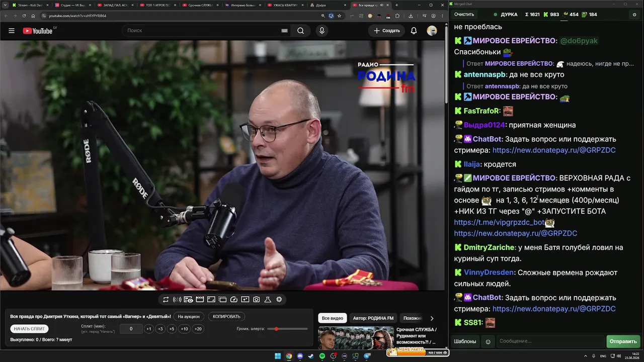Click НАЧАТЬ СПЛИТ button

tap(30, 329)
